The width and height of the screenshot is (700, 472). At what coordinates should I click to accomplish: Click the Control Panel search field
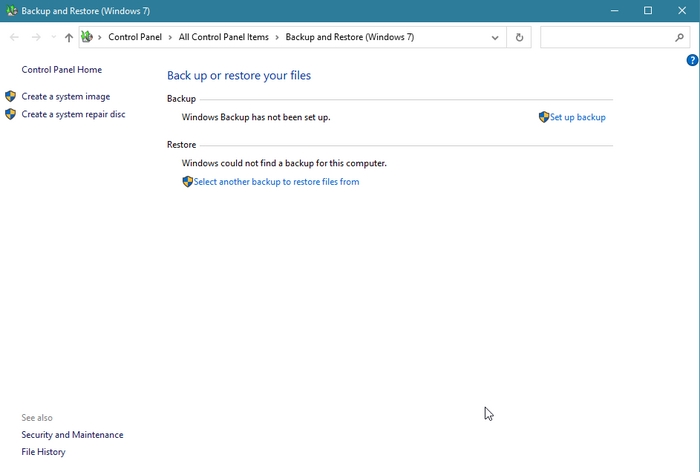[605, 37]
